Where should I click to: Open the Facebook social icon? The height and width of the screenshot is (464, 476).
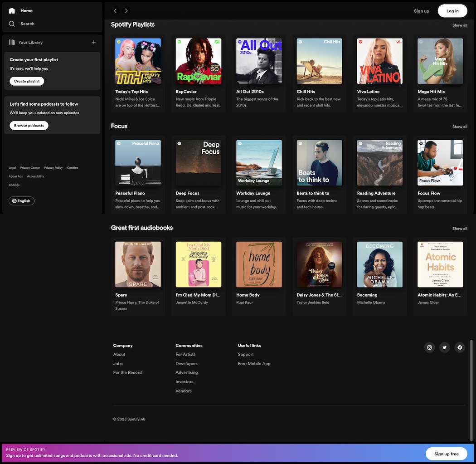pos(460,347)
